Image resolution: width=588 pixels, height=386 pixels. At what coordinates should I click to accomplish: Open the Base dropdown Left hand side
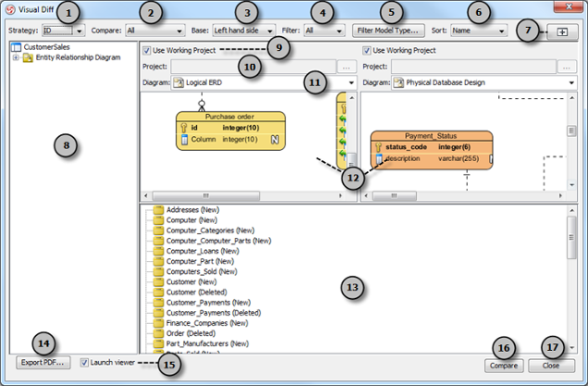[244, 31]
